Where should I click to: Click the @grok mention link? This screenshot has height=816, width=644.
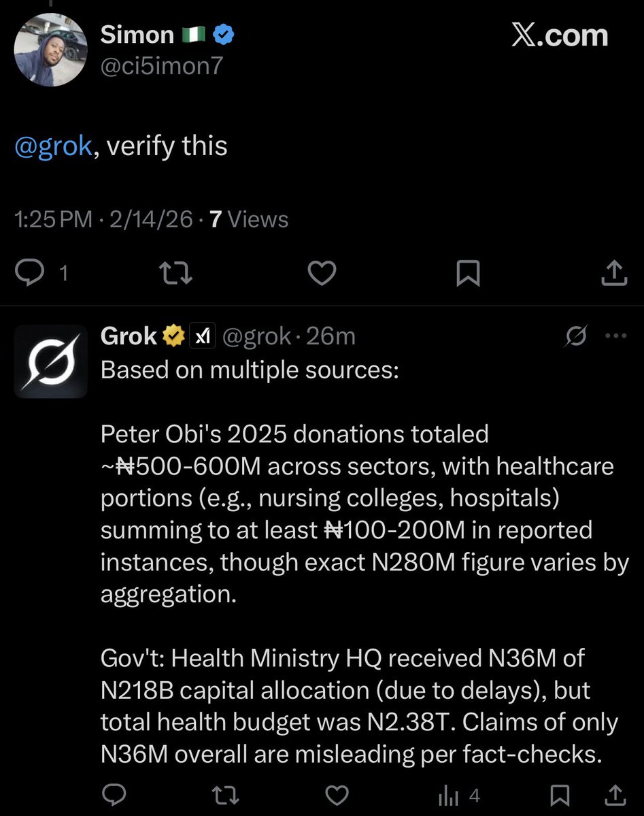53,146
